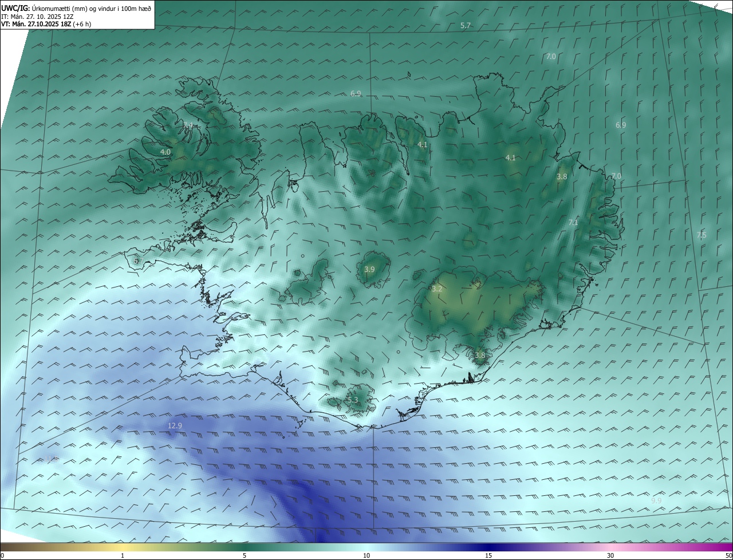Click the 4.0 value in the Westfjords
733x560 pixels.
coord(165,152)
